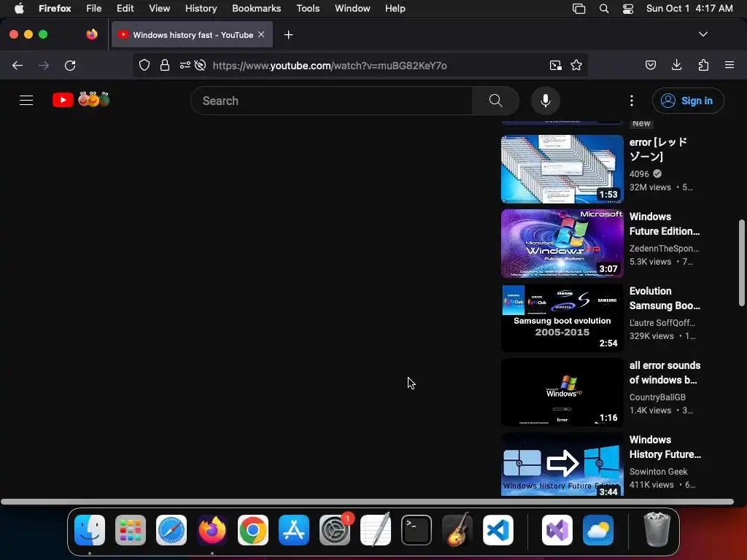Open the all error sounds video thumbnail

click(562, 392)
